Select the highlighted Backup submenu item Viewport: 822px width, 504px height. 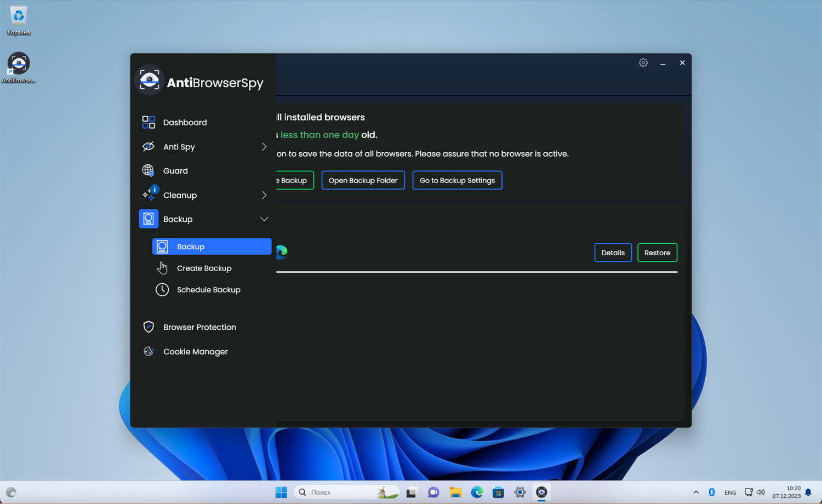pyautogui.click(x=212, y=247)
